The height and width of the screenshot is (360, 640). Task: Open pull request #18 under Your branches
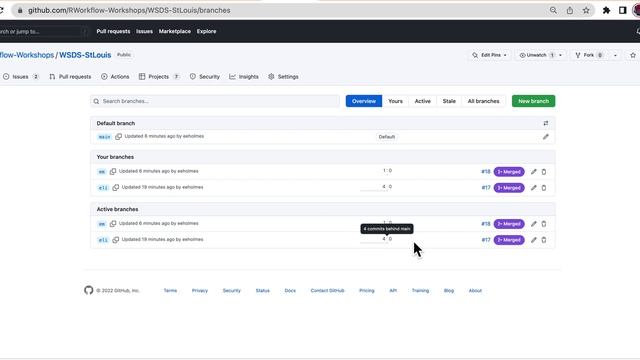[486, 172]
